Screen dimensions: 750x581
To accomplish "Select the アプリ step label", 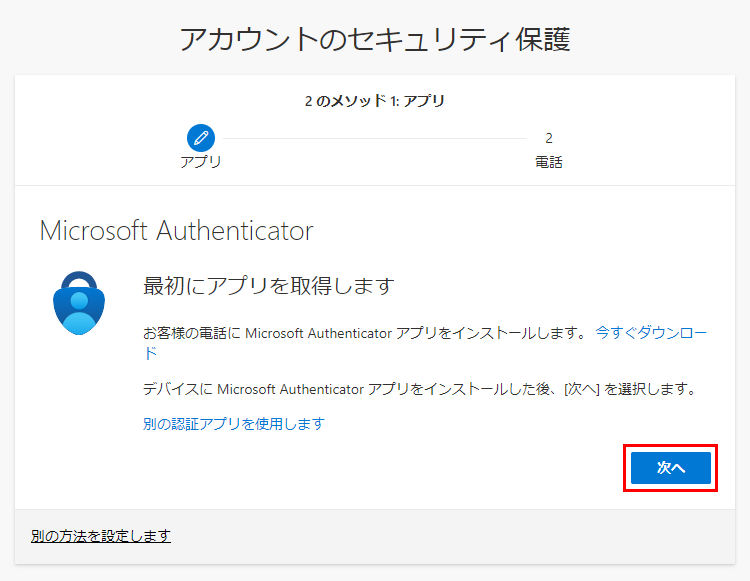I will point(201,162).
